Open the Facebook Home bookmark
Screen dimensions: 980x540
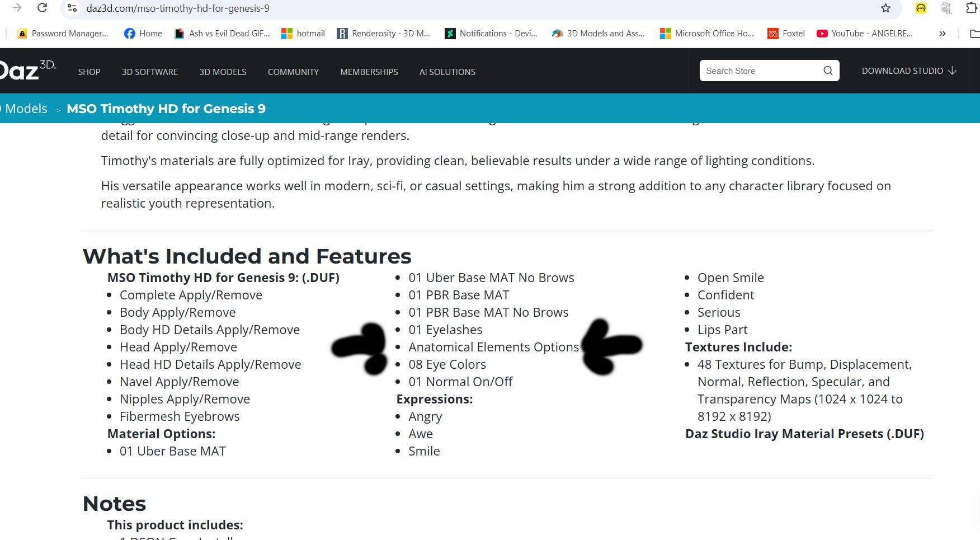143,34
